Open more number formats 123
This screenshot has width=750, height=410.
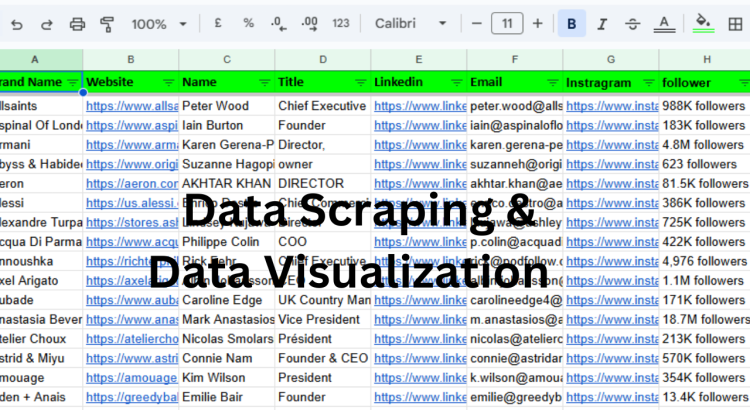pyautogui.click(x=341, y=23)
